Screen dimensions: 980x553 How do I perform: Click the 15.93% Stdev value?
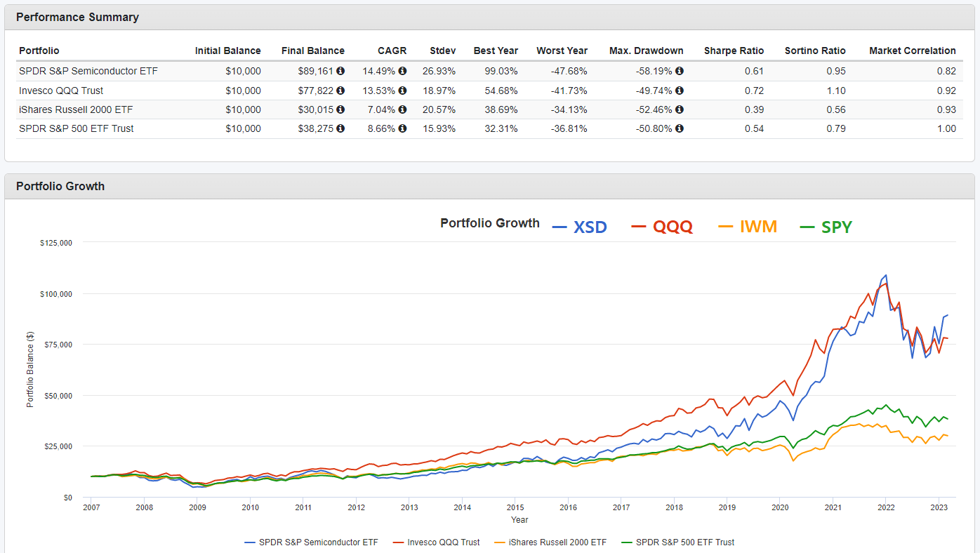tap(439, 128)
